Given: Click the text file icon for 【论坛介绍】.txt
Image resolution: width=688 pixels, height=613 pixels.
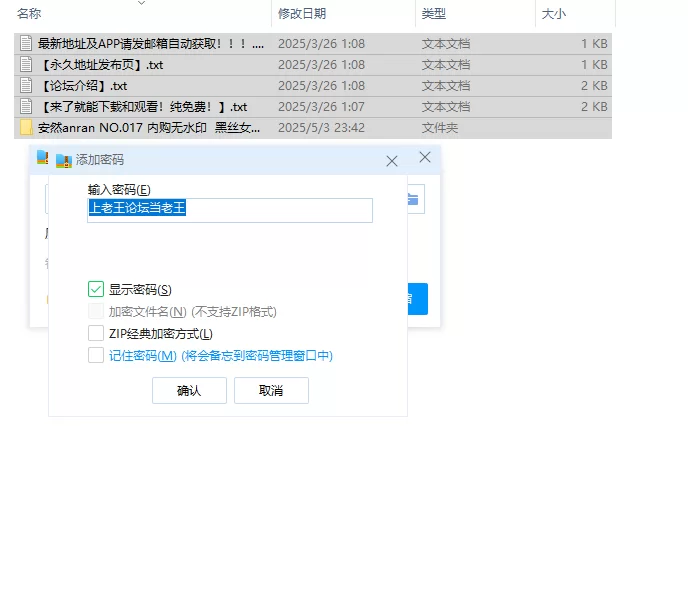Looking at the screenshot, I should pyautogui.click(x=27, y=86).
